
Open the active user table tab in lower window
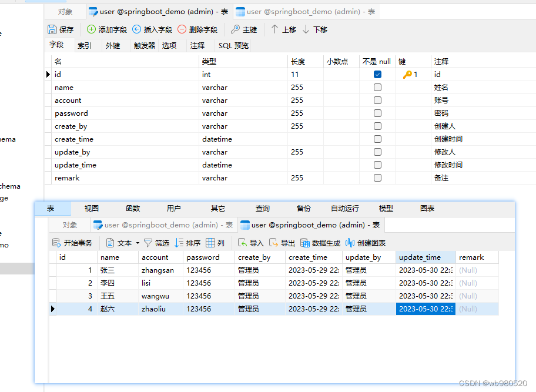[311, 225]
